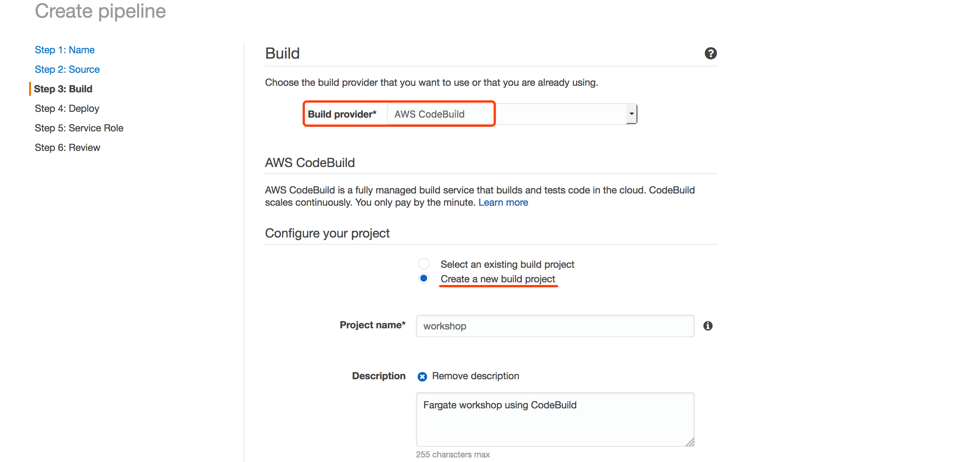Go back to Step 2: Source
The width and height of the screenshot is (980, 462).
pyautogui.click(x=67, y=69)
